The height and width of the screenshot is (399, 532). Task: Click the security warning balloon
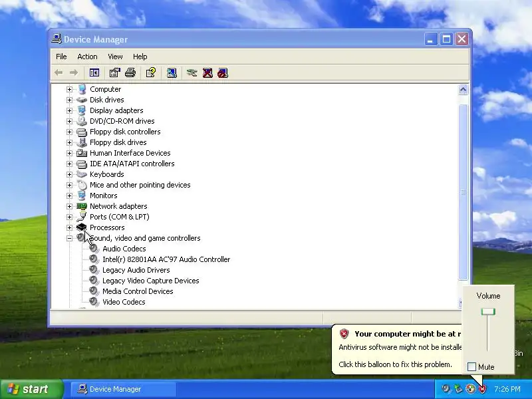(x=397, y=350)
